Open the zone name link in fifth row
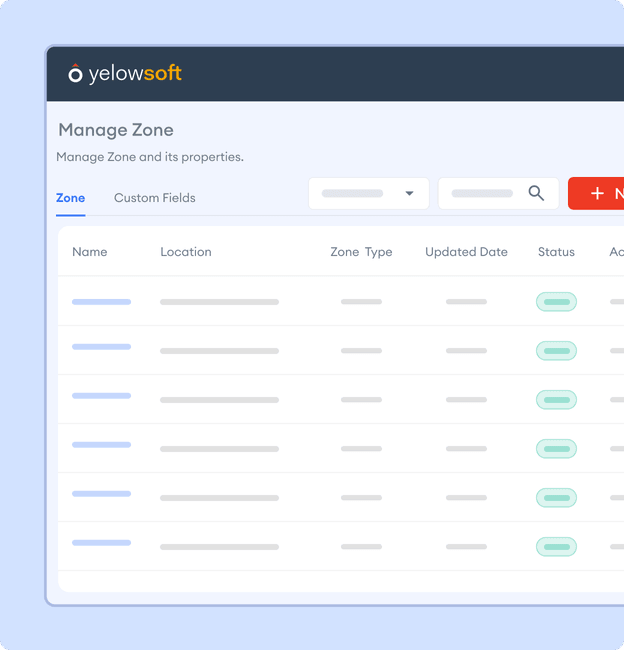 [101, 494]
